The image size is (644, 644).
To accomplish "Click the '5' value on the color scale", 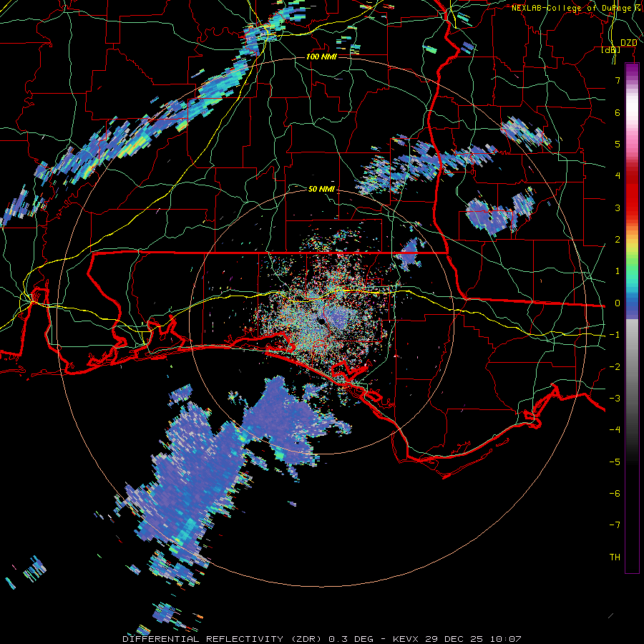I will [618, 144].
